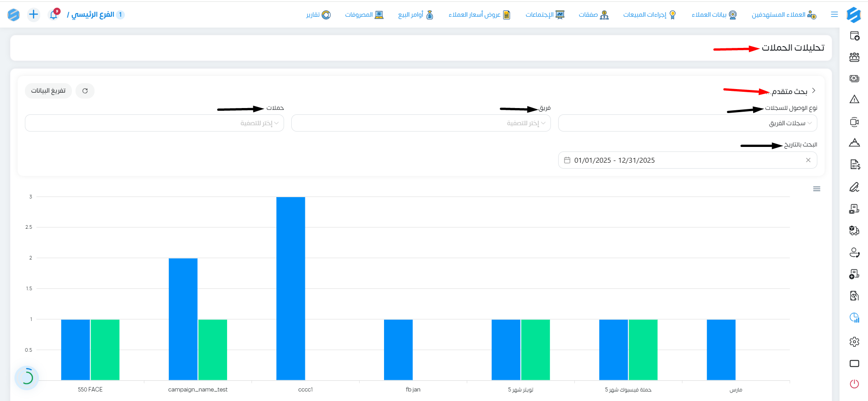Open the صفقات menu

(x=593, y=14)
